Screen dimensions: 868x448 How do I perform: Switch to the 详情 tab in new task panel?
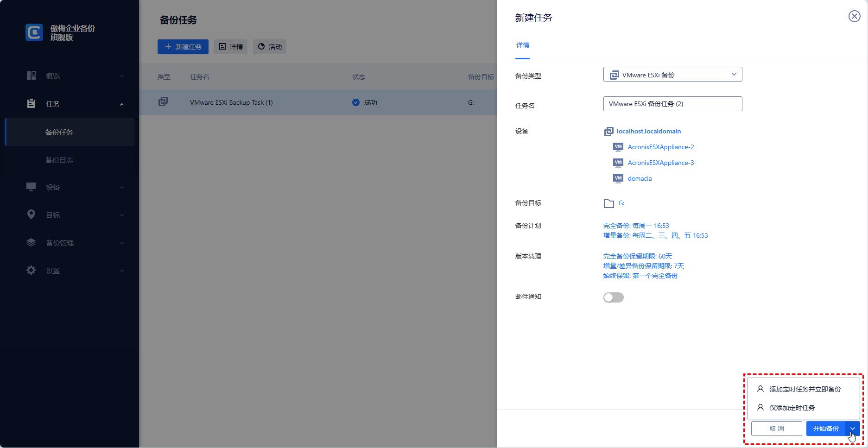tap(523, 45)
